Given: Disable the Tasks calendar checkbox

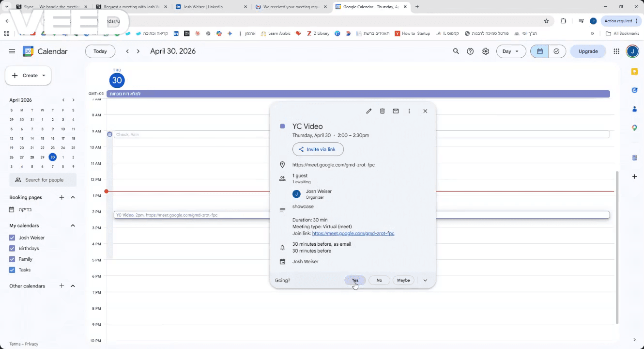Looking at the screenshot, I should point(12,270).
